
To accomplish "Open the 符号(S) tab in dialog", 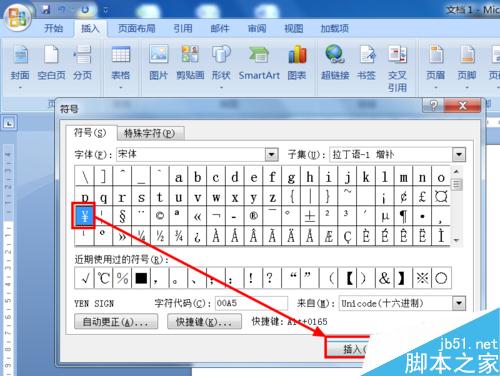I will click(x=90, y=133).
